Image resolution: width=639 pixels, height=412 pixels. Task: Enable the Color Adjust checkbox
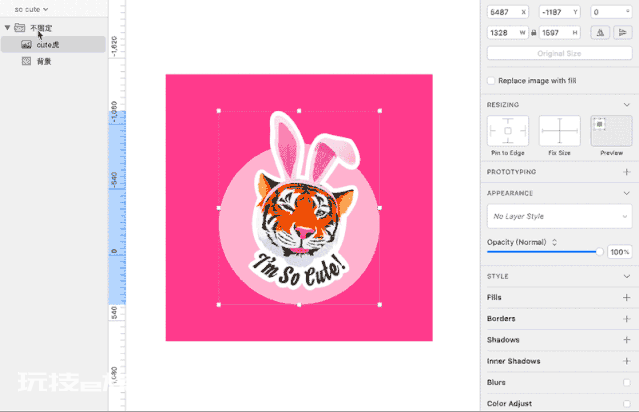(x=627, y=403)
